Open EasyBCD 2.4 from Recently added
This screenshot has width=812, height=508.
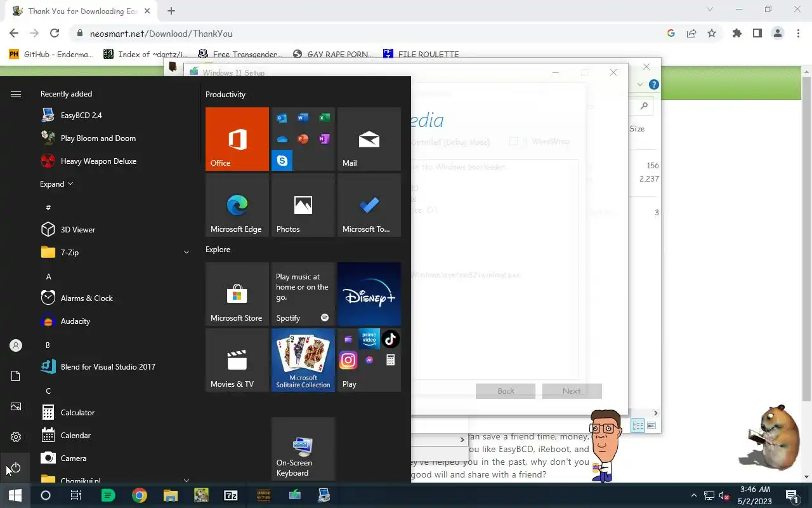(114, 116)
